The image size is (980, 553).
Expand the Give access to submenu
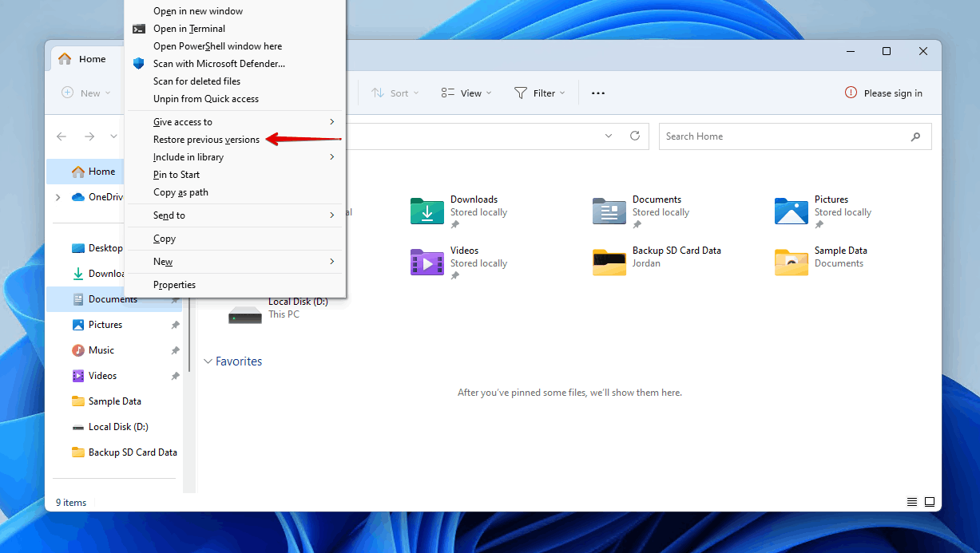click(x=235, y=122)
